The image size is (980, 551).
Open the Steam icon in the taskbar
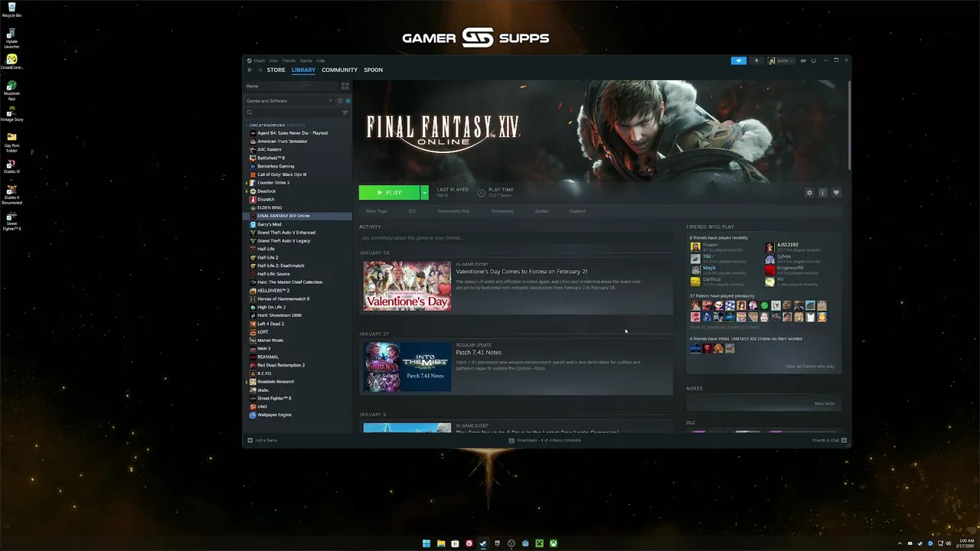(483, 543)
